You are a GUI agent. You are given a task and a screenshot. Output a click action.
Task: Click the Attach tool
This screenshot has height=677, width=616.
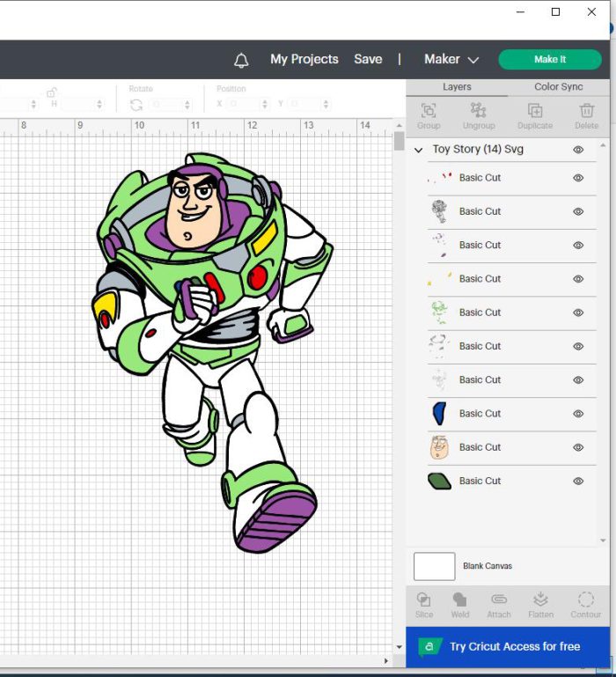[499, 600]
